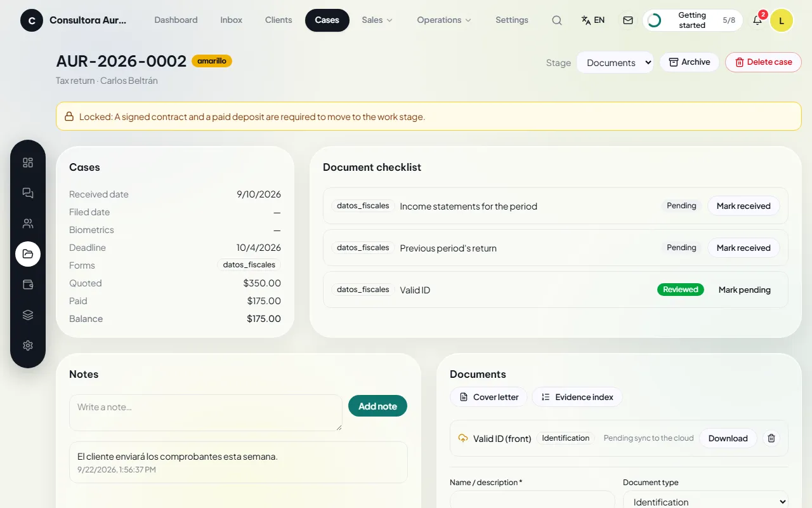Download the Valid ID (front) document

point(728,438)
